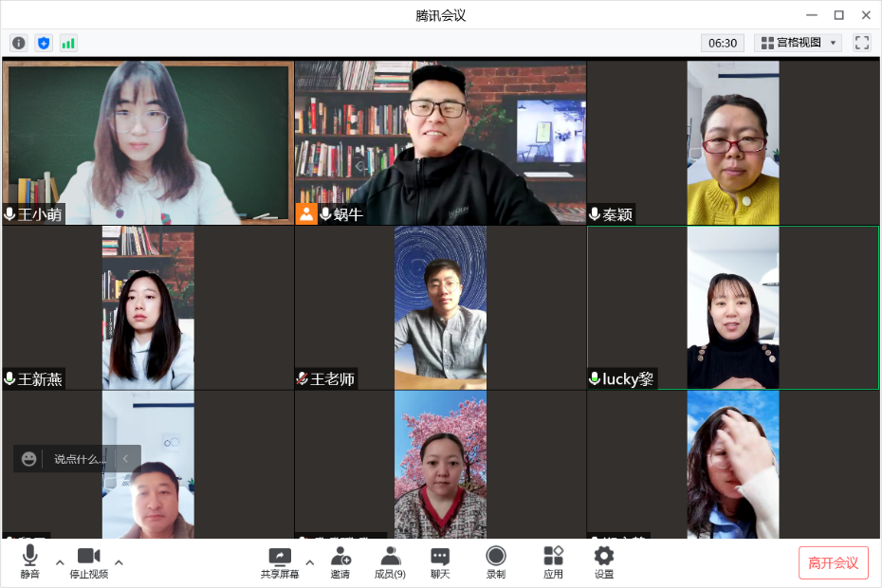Enter full screen mode

861,43
